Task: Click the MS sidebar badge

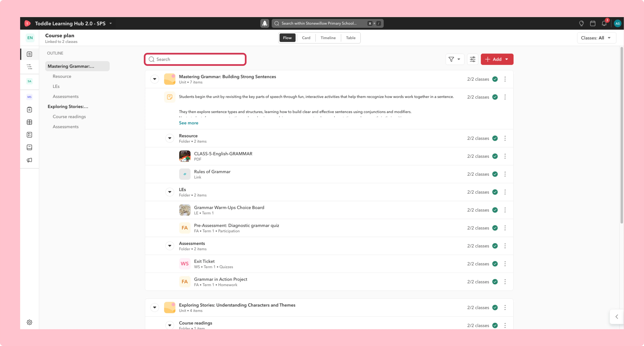Action: tap(29, 97)
